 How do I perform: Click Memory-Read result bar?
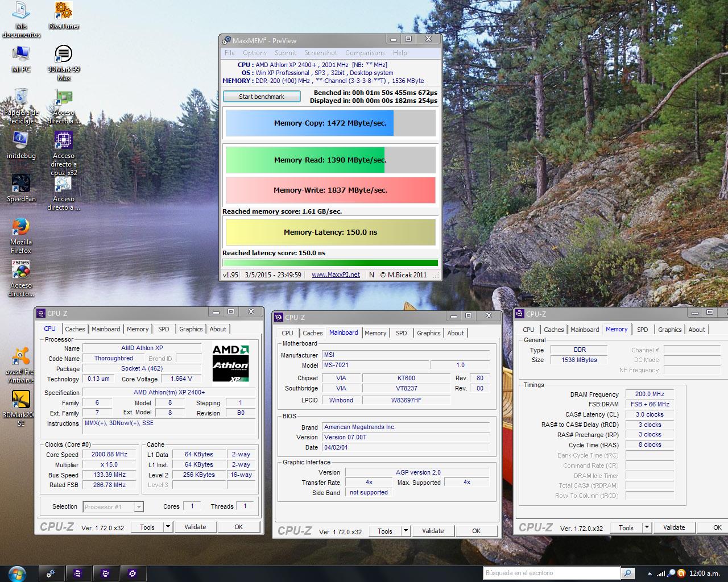330,160
